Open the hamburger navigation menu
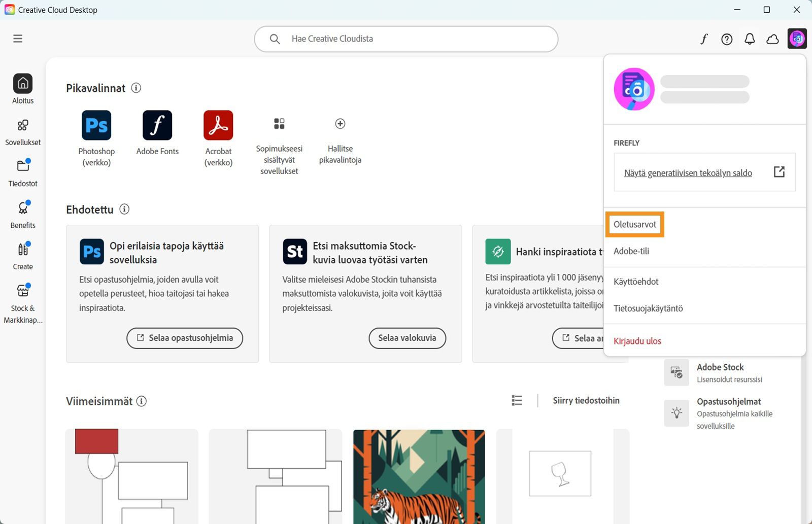The image size is (812, 524). [18, 39]
